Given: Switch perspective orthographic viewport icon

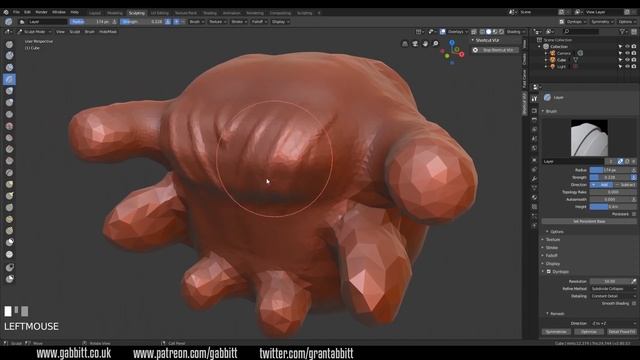Looking at the screenshot, I should (405, 44).
